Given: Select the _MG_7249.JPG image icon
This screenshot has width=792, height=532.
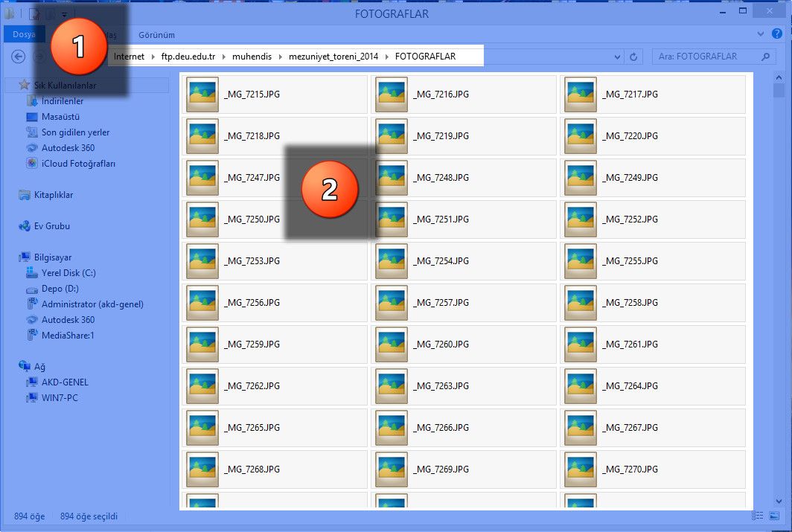Looking at the screenshot, I should click(581, 178).
